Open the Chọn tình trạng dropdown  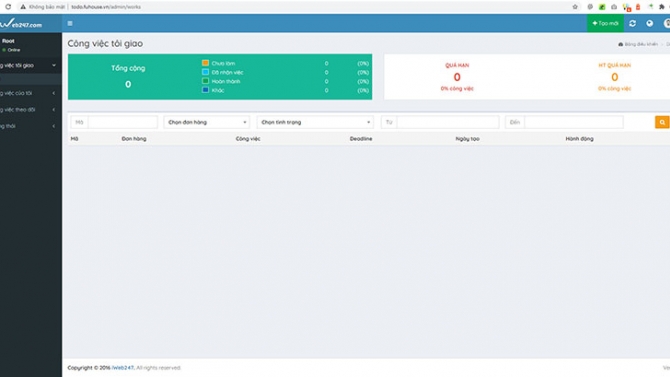pos(315,122)
